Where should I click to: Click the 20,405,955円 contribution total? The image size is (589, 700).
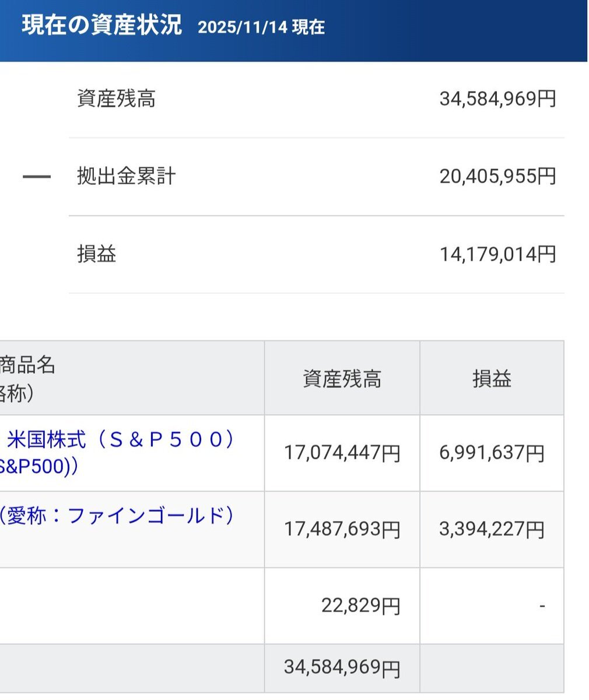click(x=497, y=176)
